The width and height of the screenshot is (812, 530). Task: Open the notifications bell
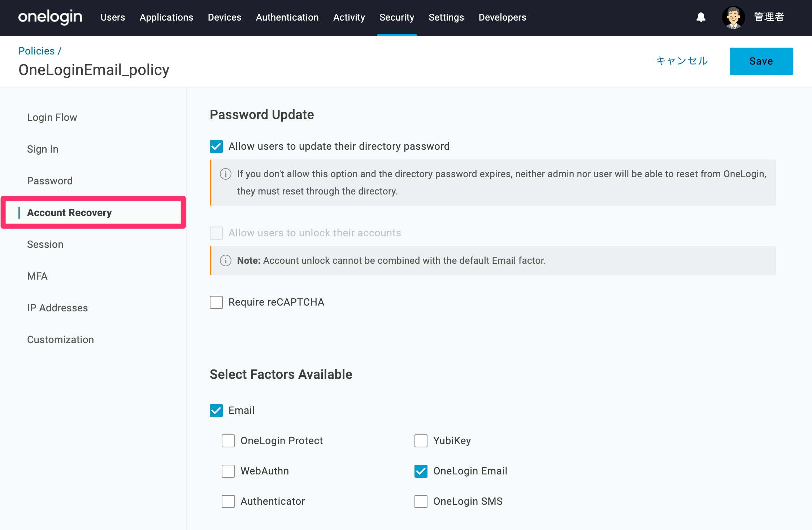[701, 17]
